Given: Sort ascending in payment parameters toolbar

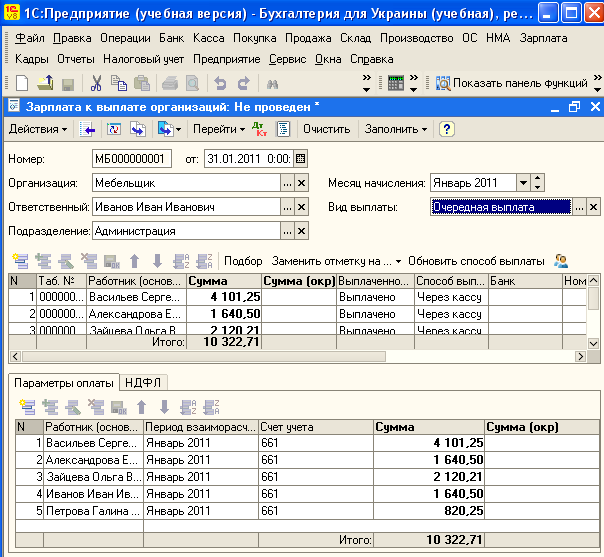Looking at the screenshot, I should 188,407.
